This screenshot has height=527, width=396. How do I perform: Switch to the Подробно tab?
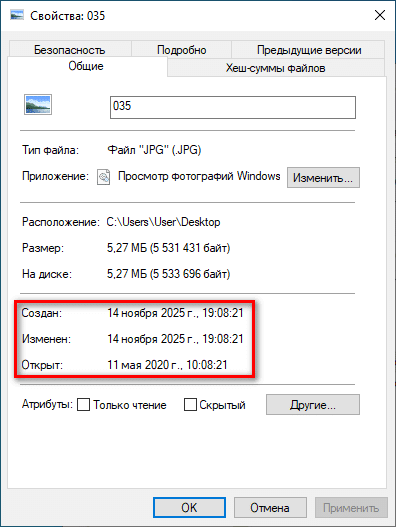[182, 49]
